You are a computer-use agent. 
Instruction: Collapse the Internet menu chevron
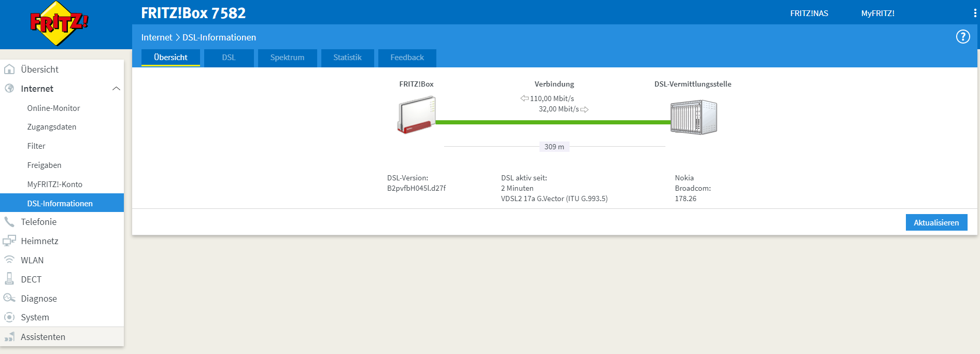pos(116,89)
